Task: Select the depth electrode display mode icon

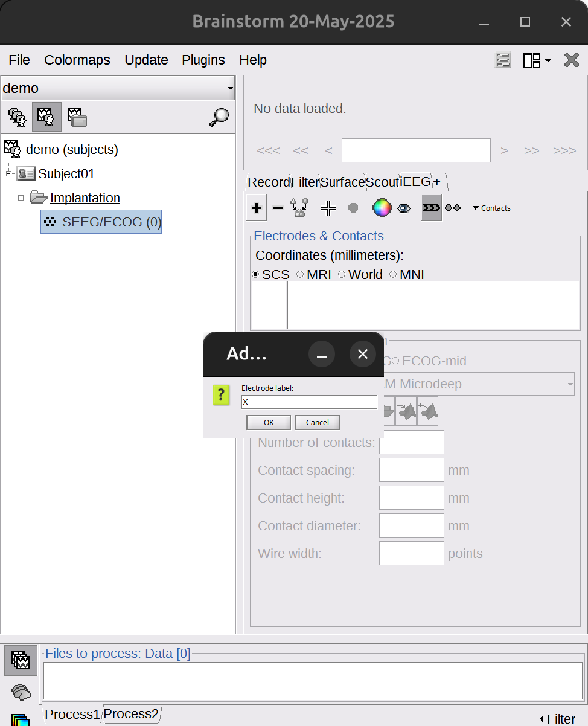Action: click(x=431, y=208)
